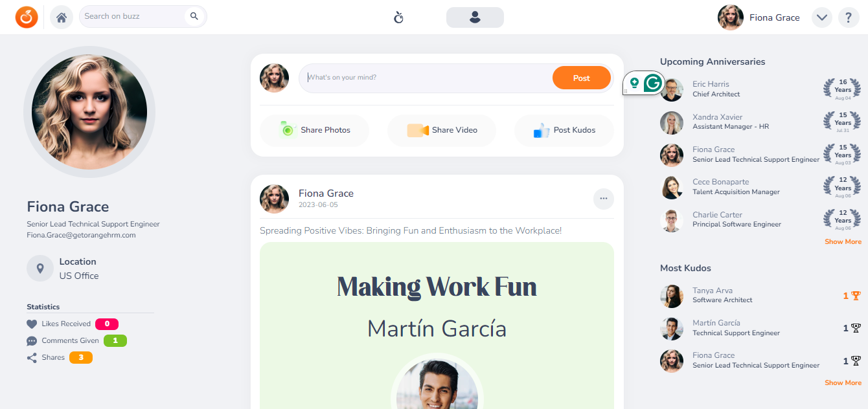Viewport: 868px width, 409px height.
Task: Open Cece Bonaparte anniversary entry
Action: (x=760, y=187)
